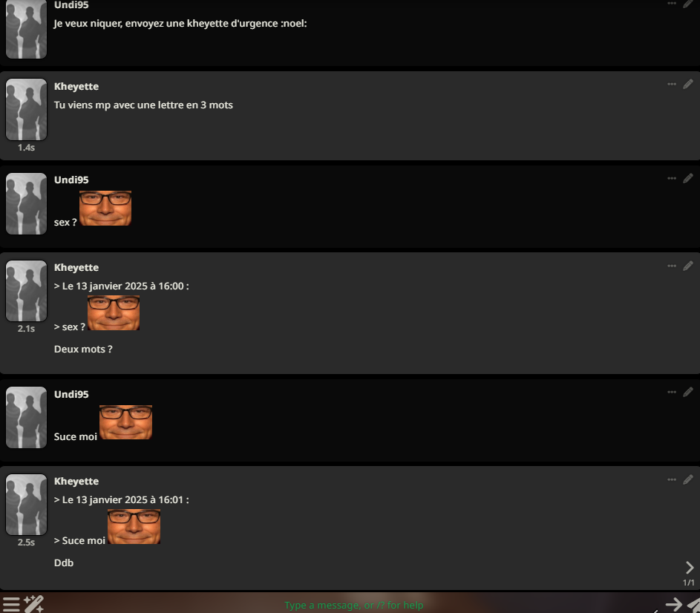This screenshot has height=613, width=700.
Task: Click the message input field
Action: [x=353, y=605]
